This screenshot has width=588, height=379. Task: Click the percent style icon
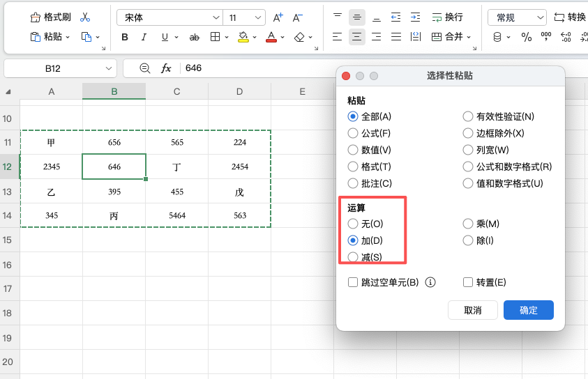(527, 37)
